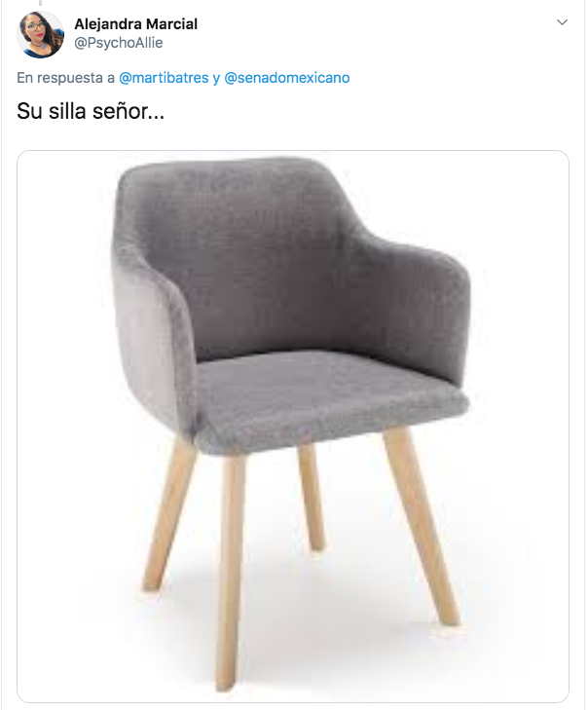Click the chair's seat cushion in photo
The image size is (588, 710).
pos(330,396)
